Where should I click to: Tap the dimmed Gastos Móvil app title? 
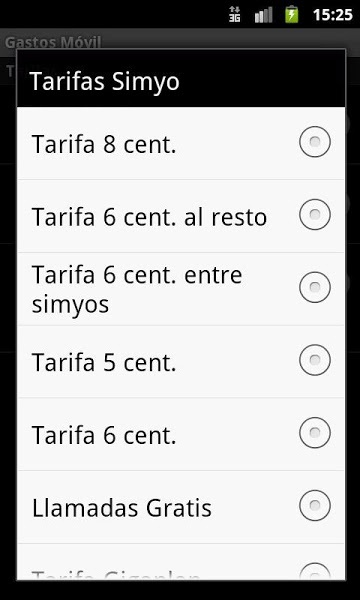click(53, 42)
